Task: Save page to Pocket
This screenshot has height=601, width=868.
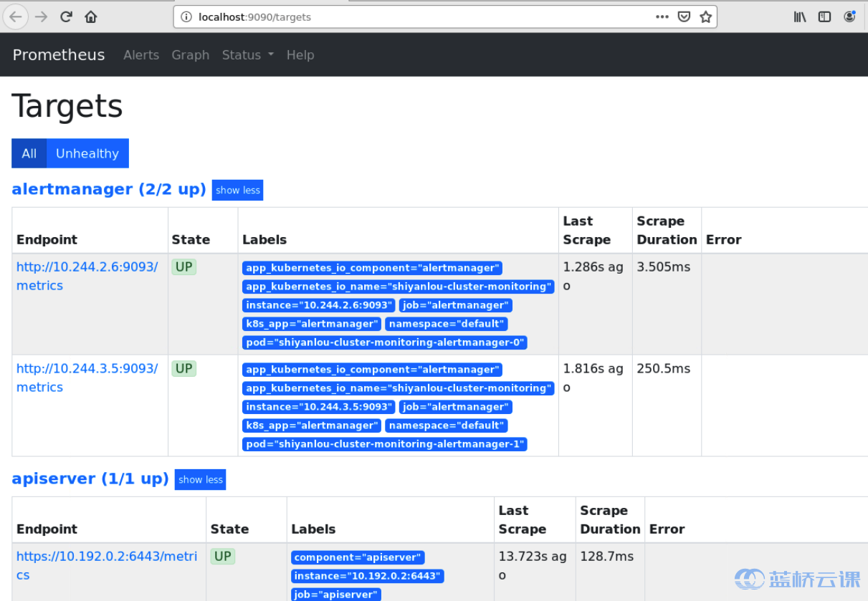Action: coord(685,16)
